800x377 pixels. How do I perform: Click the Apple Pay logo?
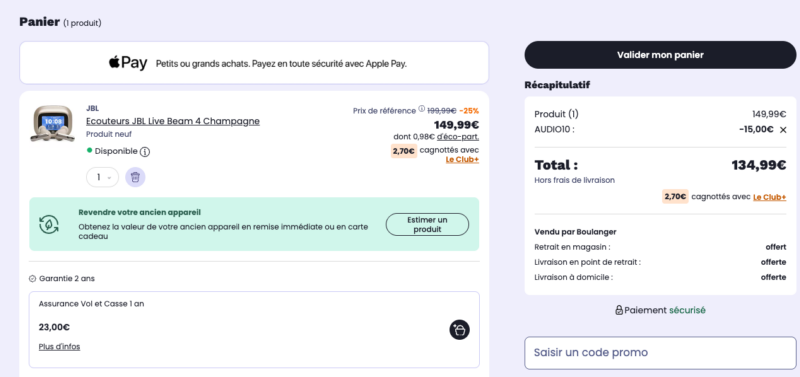(x=128, y=63)
